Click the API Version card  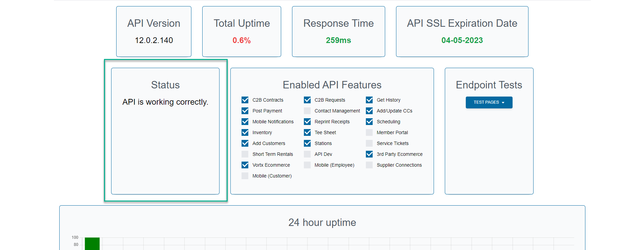click(x=154, y=31)
